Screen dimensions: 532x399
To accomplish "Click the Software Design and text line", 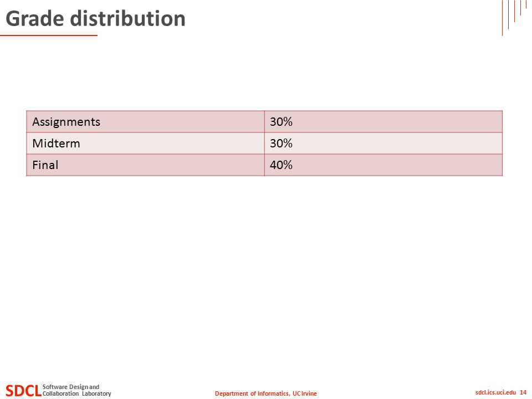I will [71, 387].
